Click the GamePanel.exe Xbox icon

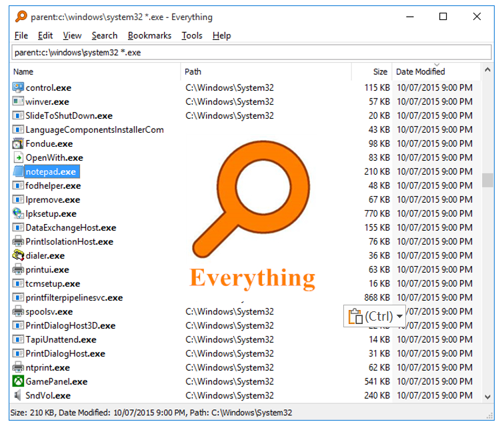18,381
